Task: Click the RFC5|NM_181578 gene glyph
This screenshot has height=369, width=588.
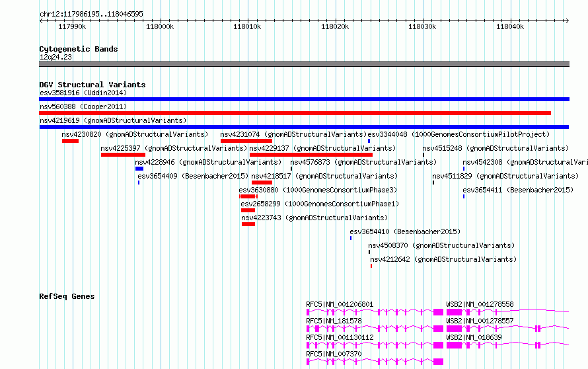Action: point(375,329)
